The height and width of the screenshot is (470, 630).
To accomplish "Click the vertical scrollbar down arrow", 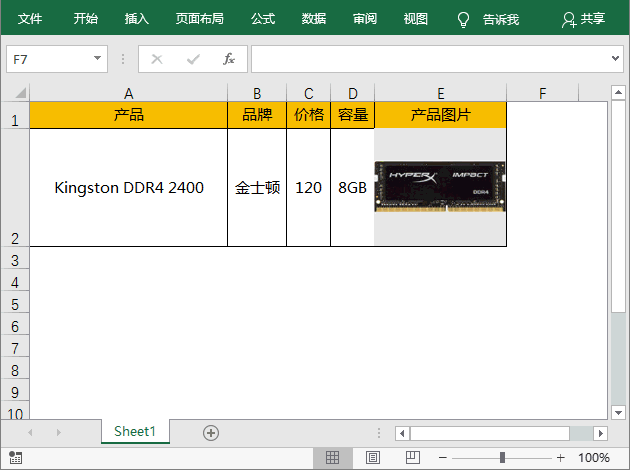I will pos(618,412).
